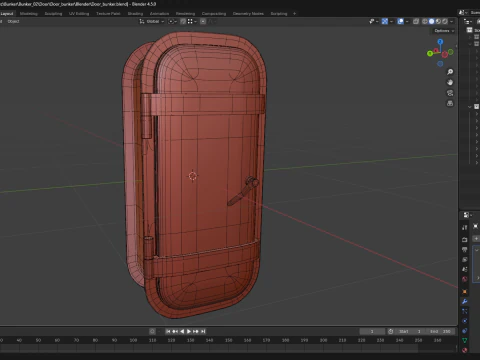Switch to the Modeling workspace tab
This screenshot has height=360, width=480.
(29, 14)
